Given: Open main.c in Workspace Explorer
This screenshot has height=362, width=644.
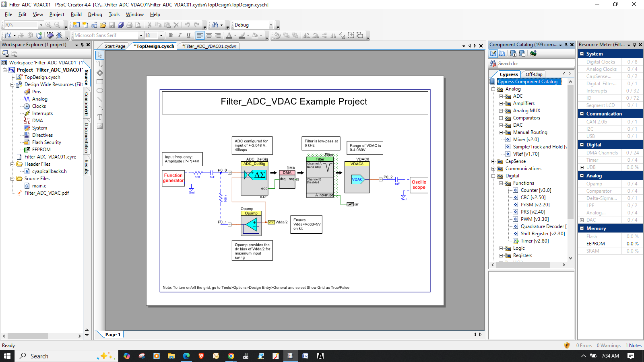Looking at the screenshot, I should tap(39, 186).
